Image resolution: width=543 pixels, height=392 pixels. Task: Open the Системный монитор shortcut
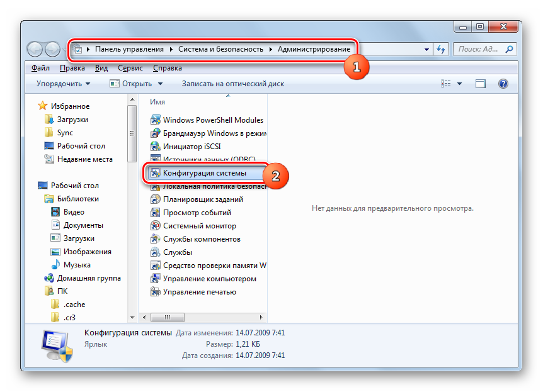199,226
